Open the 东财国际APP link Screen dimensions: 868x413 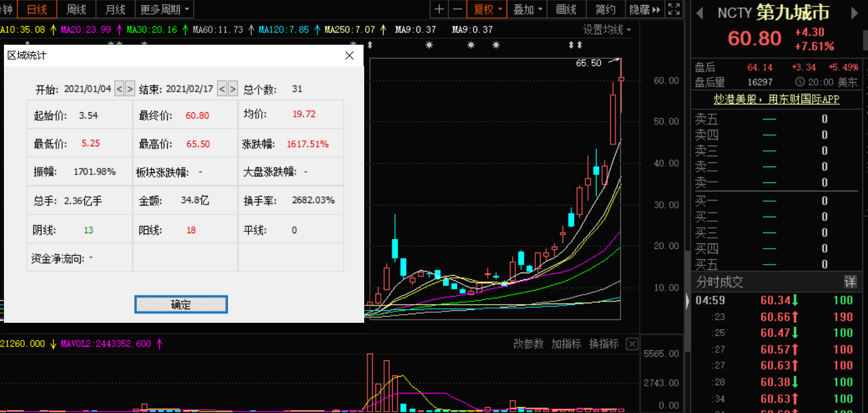click(777, 99)
